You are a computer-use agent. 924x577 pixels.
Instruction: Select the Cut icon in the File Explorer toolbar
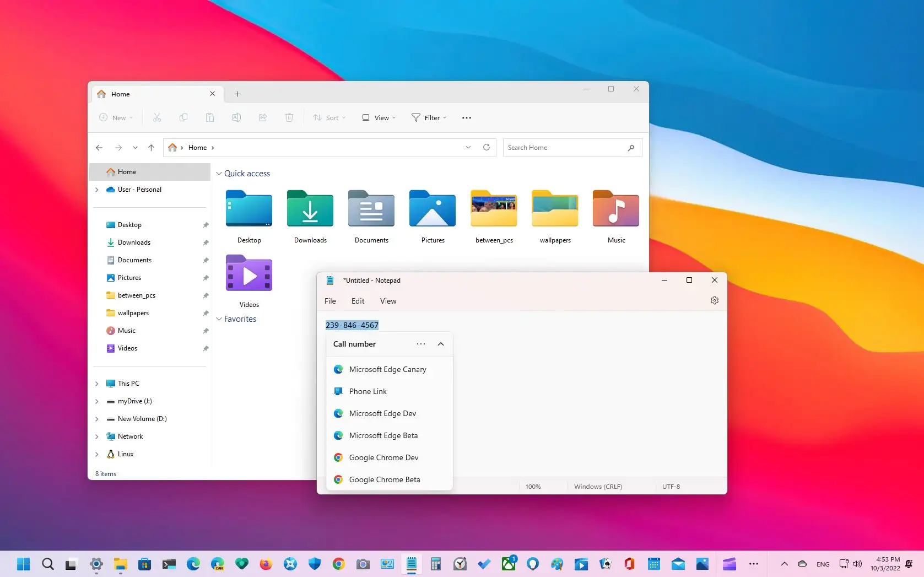[x=157, y=117]
